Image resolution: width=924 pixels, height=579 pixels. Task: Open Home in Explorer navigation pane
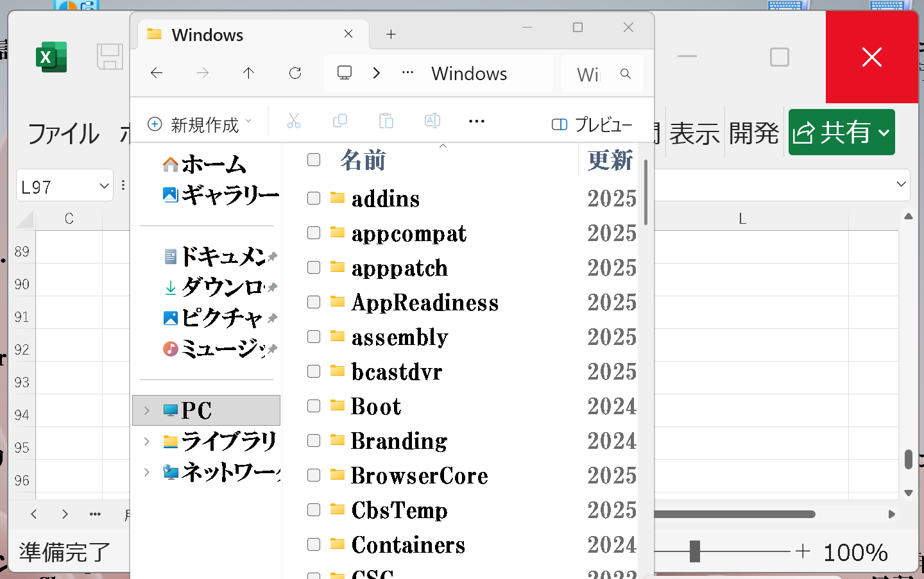(x=205, y=164)
